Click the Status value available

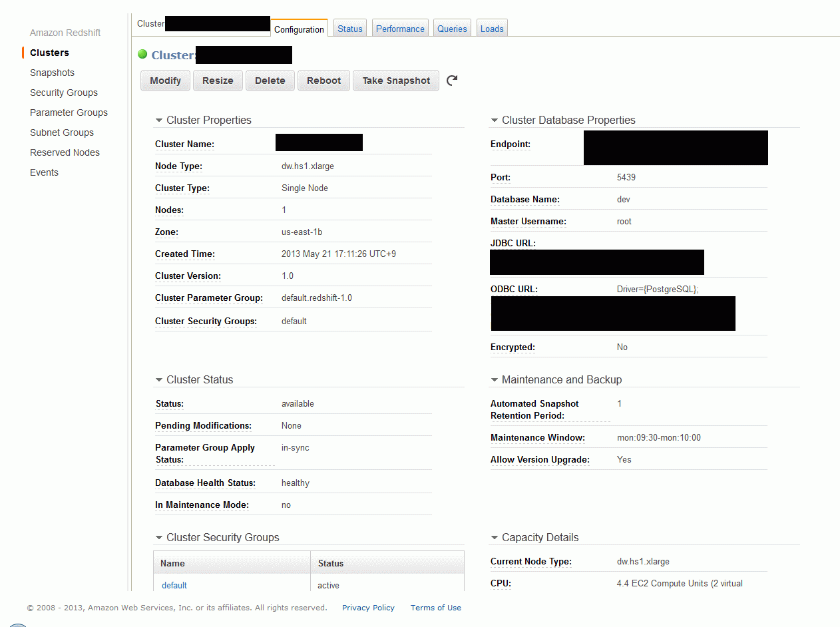pyautogui.click(x=298, y=404)
